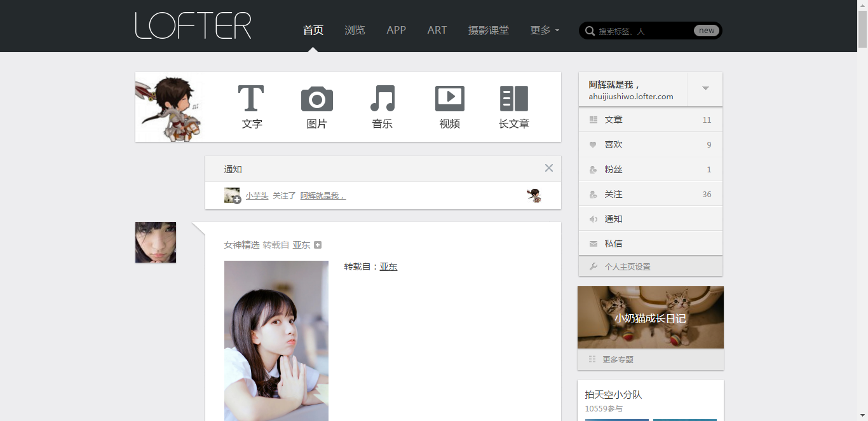Open 摄影课堂 nav item
This screenshot has height=421, width=868.
point(489,30)
